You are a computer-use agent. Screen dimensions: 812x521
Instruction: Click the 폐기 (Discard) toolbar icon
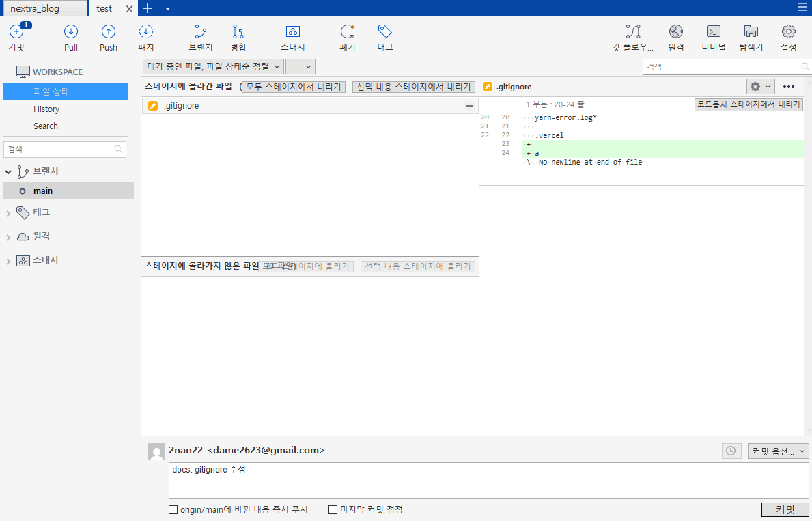pos(347,38)
